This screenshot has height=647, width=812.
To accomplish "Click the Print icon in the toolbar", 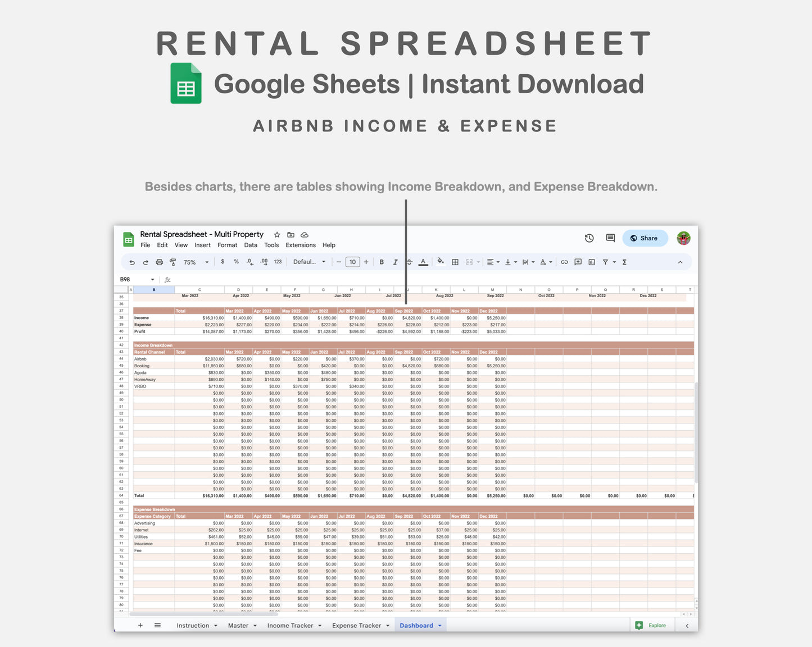I will pyautogui.click(x=160, y=262).
